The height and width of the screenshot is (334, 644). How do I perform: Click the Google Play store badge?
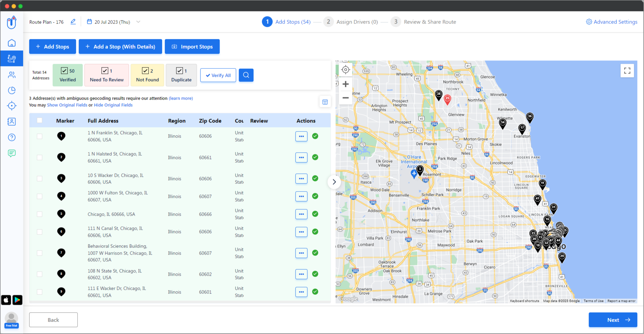coord(17,300)
